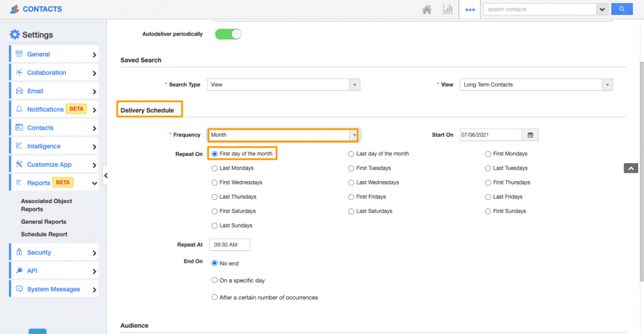Open the Security settings menu item
Viewport: 644px width, 334px height.
point(39,253)
